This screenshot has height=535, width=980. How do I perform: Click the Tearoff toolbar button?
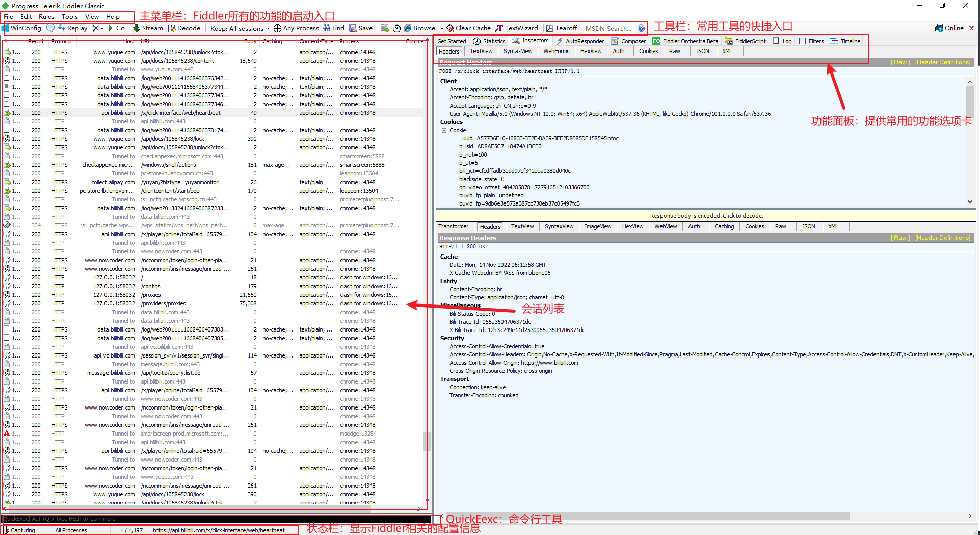[562, 28]
